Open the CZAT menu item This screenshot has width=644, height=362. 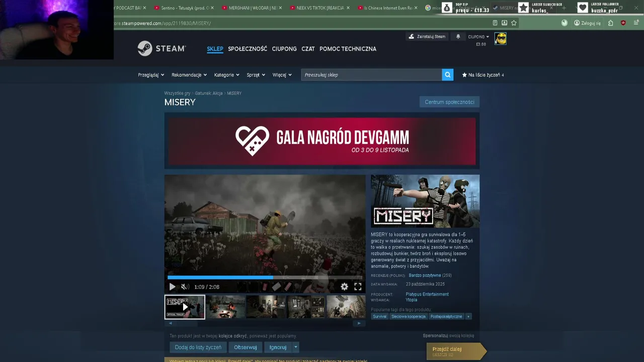pos(308,49)
